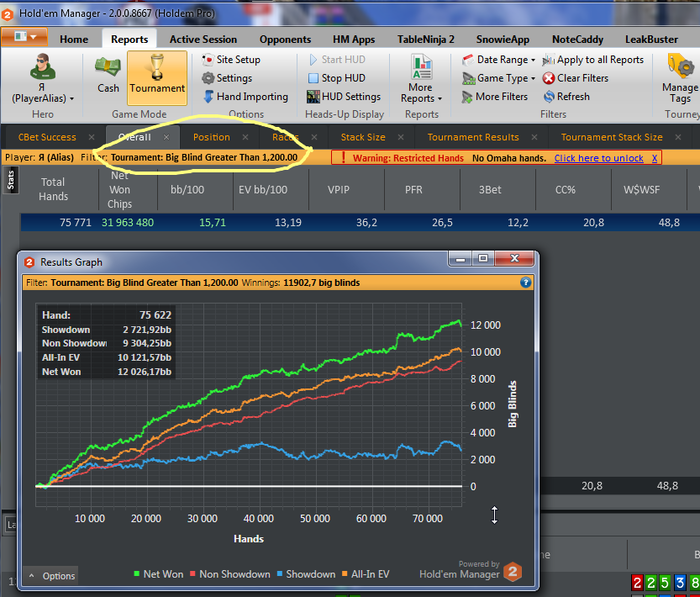Click Stop HUD
700x597 pixels.
(337, 78)
